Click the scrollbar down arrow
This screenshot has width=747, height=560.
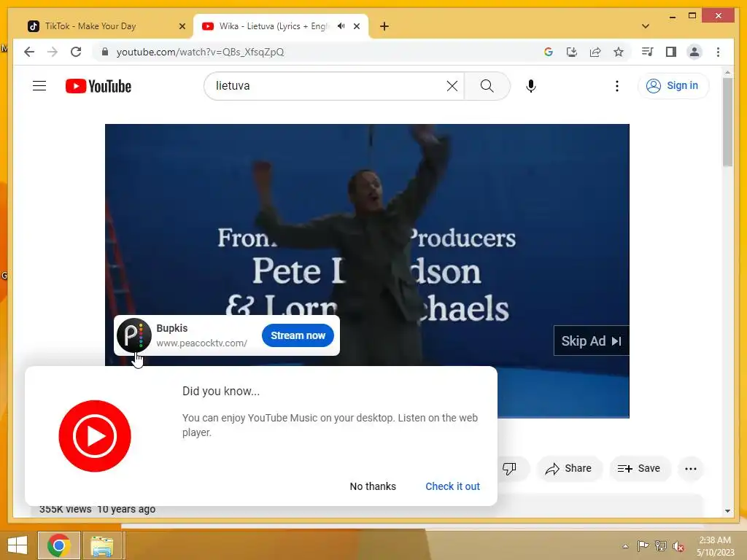coord(727,511)
